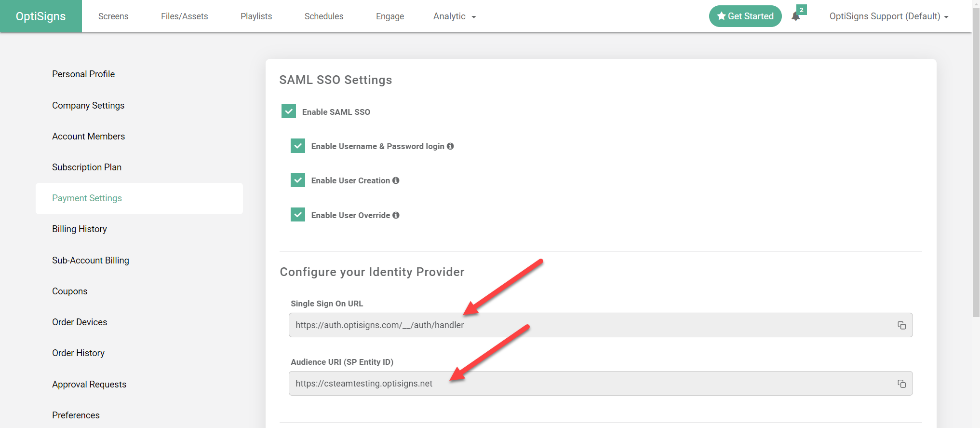The width and height of the screenshot is (980, 428).
Task: Click inside the Single Sign On URL field
Action: pyautogui.click(x=578, y=325)
